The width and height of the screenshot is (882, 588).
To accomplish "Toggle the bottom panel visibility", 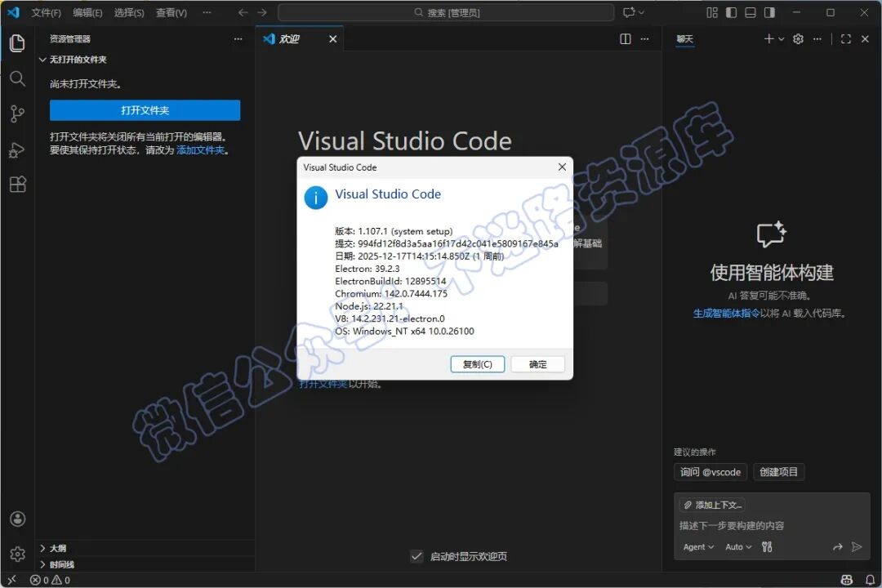I will coord(751,12).
